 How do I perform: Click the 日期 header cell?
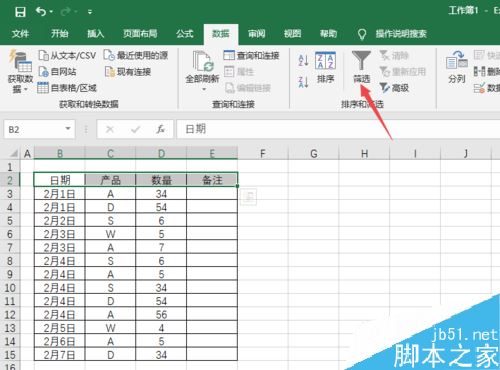point(60,180)
